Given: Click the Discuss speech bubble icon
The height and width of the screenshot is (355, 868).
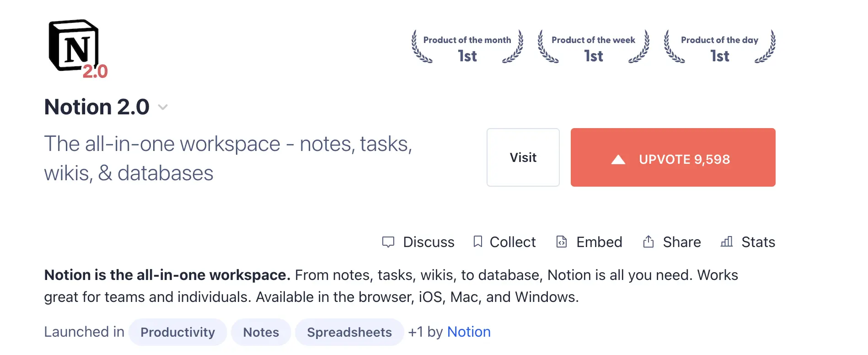Looking at the screenshot, I should point(388,242).
